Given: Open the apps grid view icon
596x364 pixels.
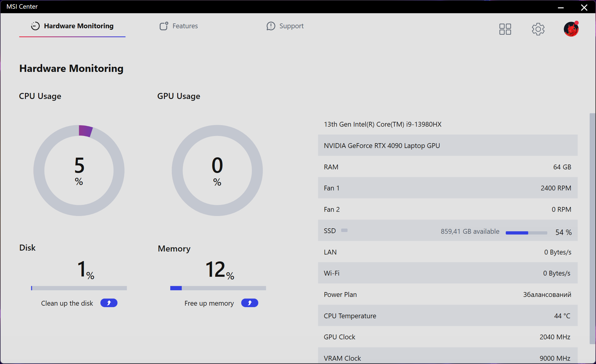Looking at the screenshot, I should pyautogui.click(x=505, y=29).
